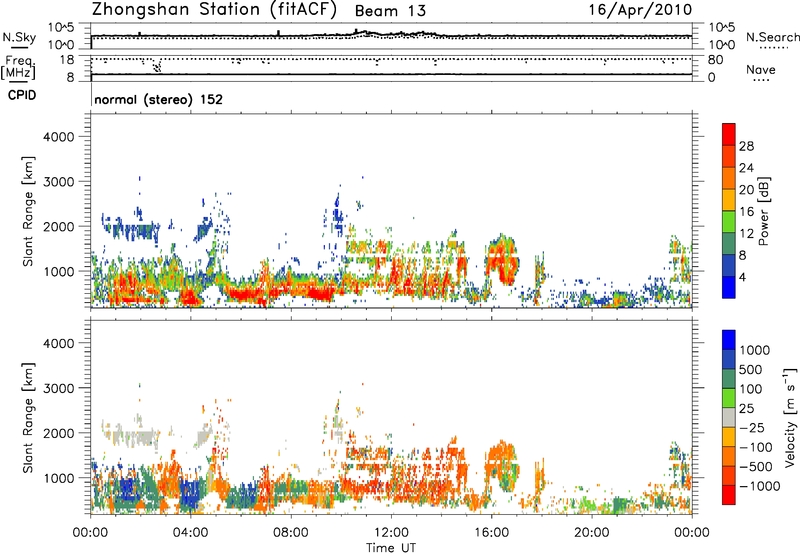Click the "N.Search" legend label
800x554 pixels.
tap(773, 37)
